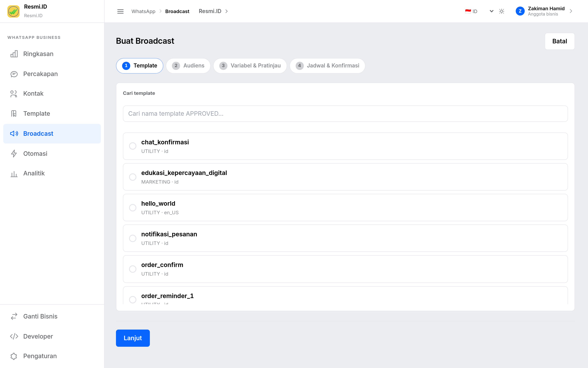The height and width of the screenshot is (368, 588).
Task: Open Otomasi automation section
Action: pyautogui.click(x=52, y=154)
